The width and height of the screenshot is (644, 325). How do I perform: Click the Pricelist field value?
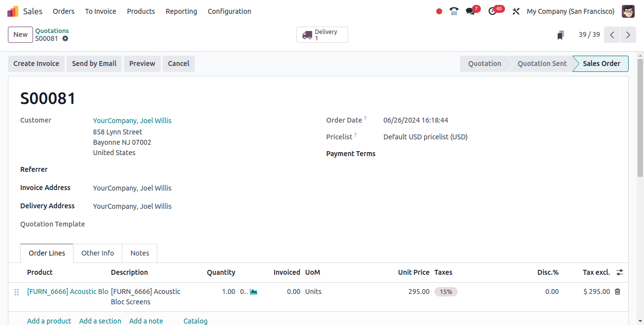pos(426,137)
